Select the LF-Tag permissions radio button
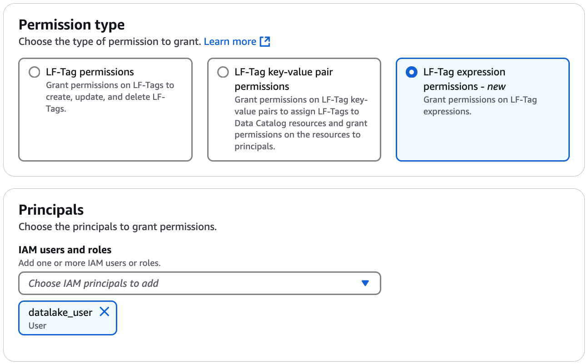Image resolution: width=588 pixels, height=364 pixels. (x=34, y=72)
